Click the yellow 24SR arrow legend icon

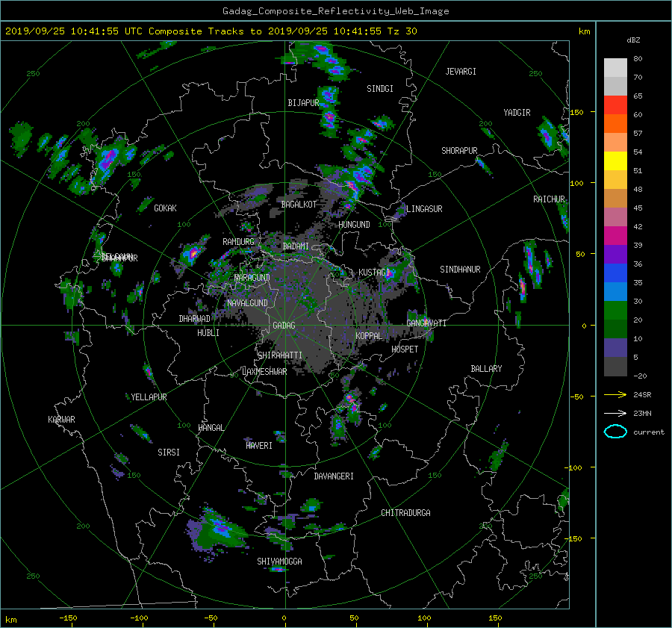point(615,394)
